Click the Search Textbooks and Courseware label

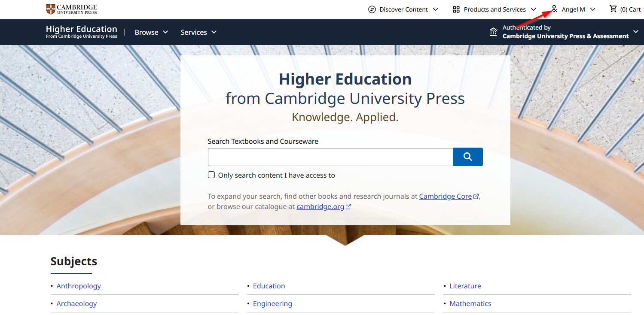coord(263,141)
